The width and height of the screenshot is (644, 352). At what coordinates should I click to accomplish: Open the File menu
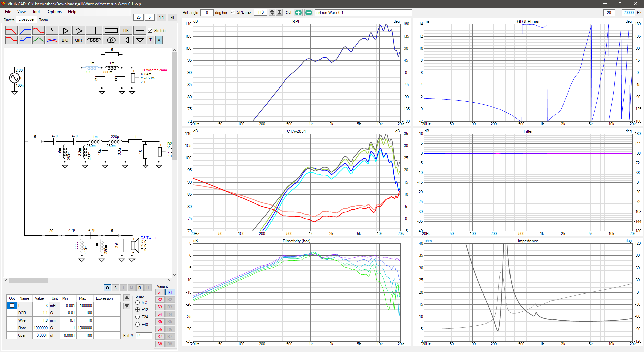8,12
